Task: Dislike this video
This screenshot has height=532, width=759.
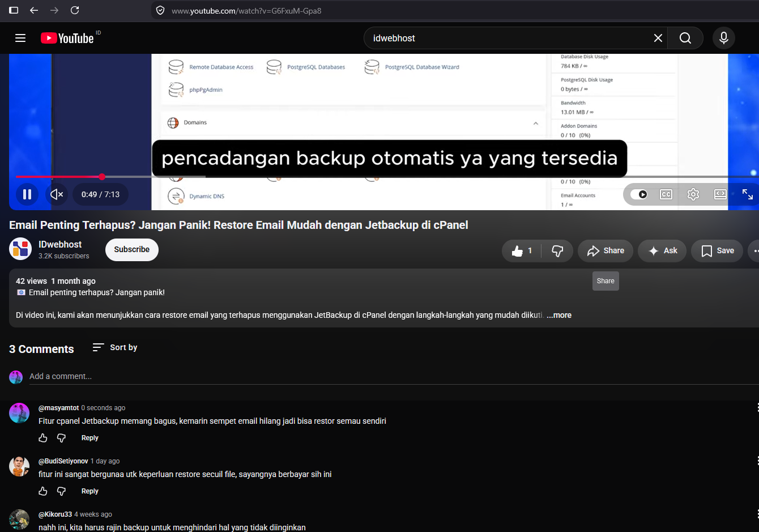Action: [x=557, y=250]
